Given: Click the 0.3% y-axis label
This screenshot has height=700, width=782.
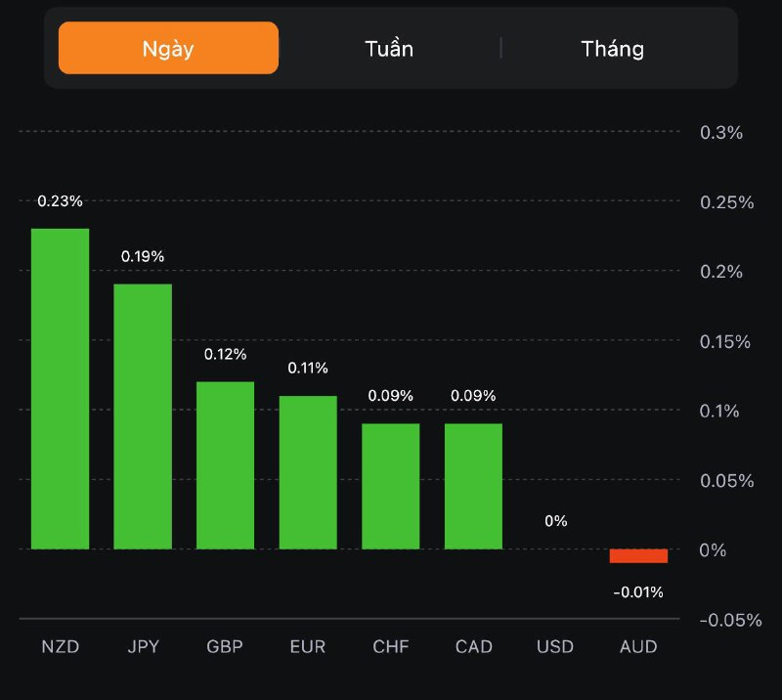Looking at the screenshot, I should (721, 132).
